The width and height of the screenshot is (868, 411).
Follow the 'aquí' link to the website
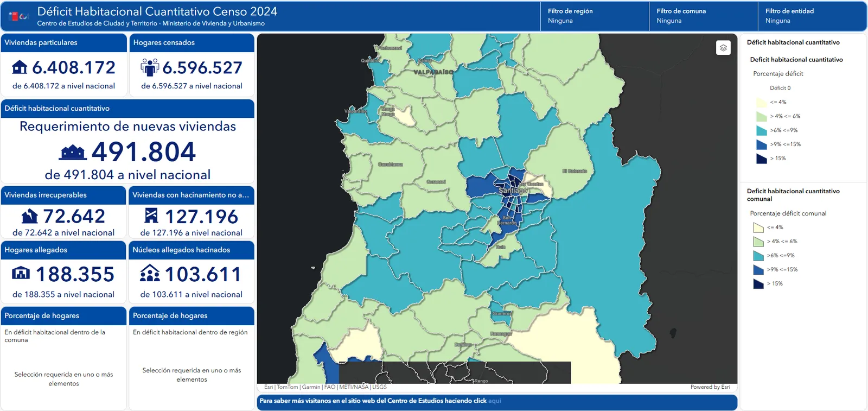click(x=495, y=401)
